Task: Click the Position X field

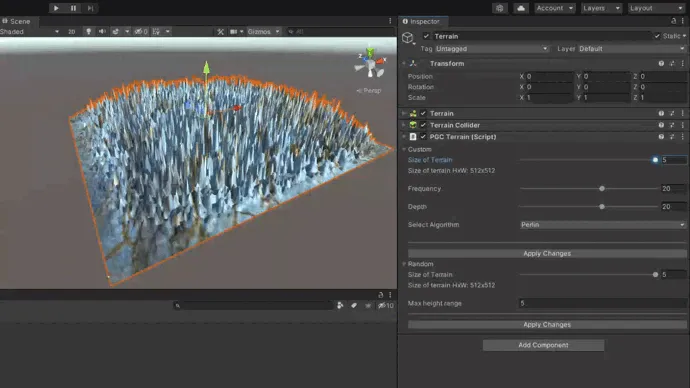Action: pyautogui.click(x=549, y=76)
